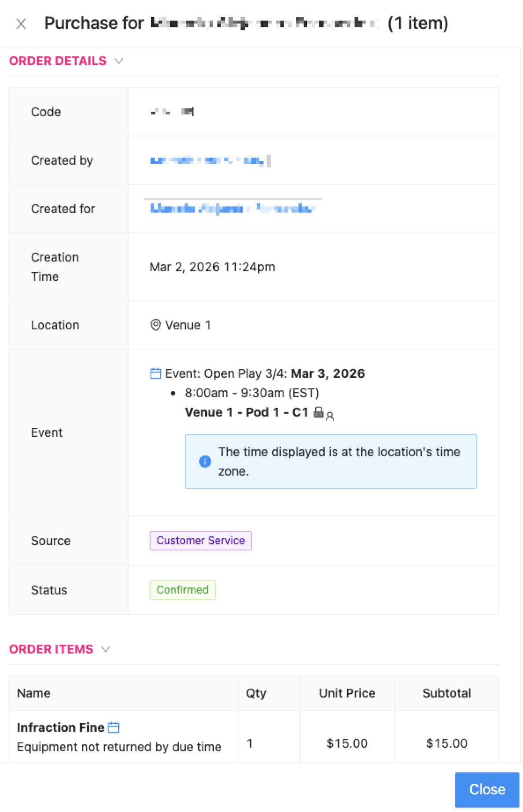This screenshot has width=523, height=812.
Task: Click the calendar icon next to Event: Open Play
Action: pos(155,373)
